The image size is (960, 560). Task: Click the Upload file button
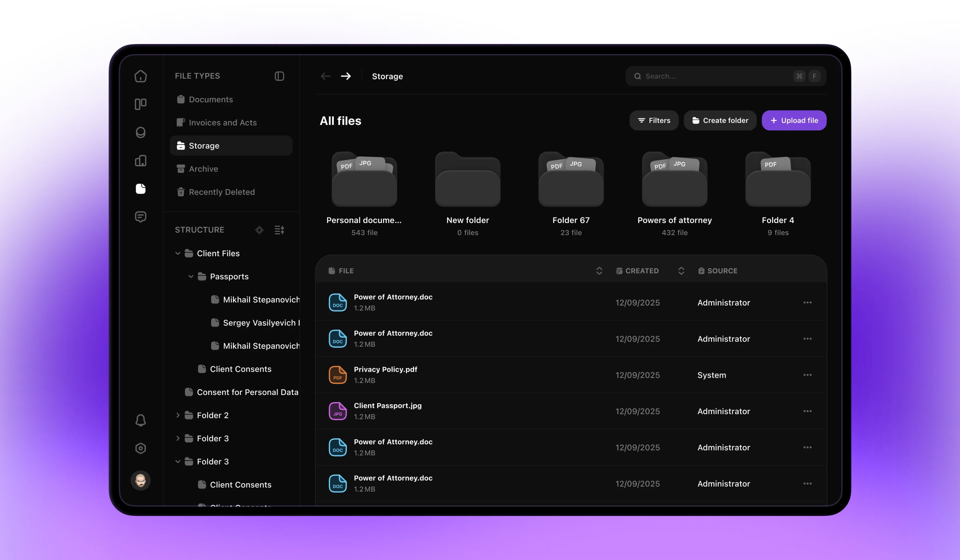[x=794, y=120]
